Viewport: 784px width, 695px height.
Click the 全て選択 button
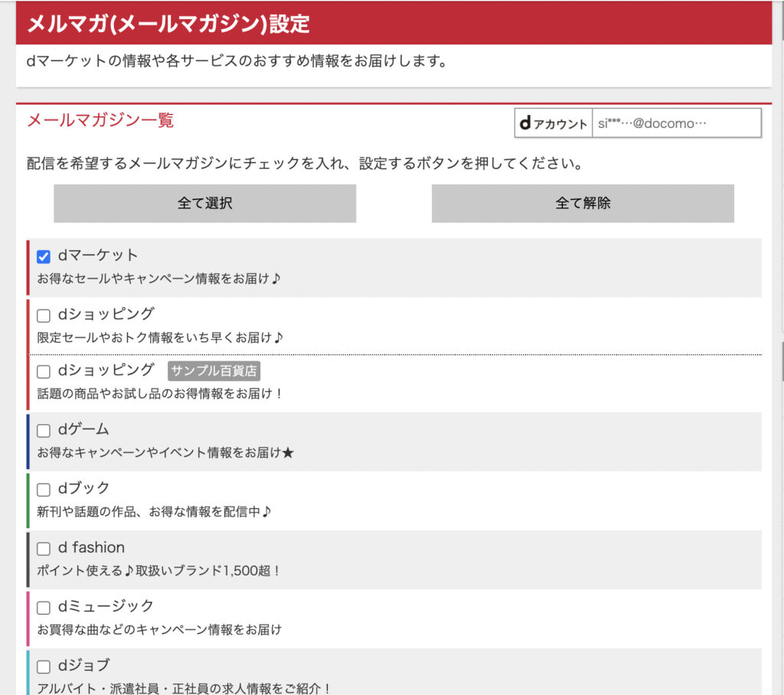205,203
